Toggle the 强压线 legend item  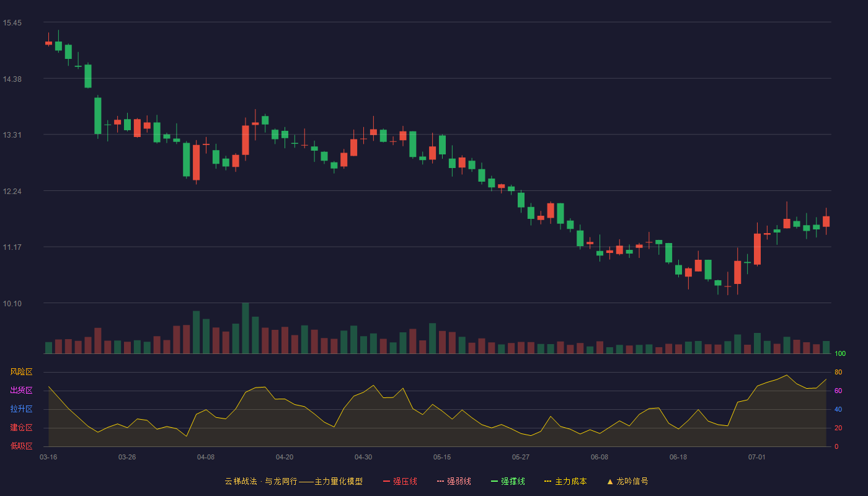coord(400,481)
